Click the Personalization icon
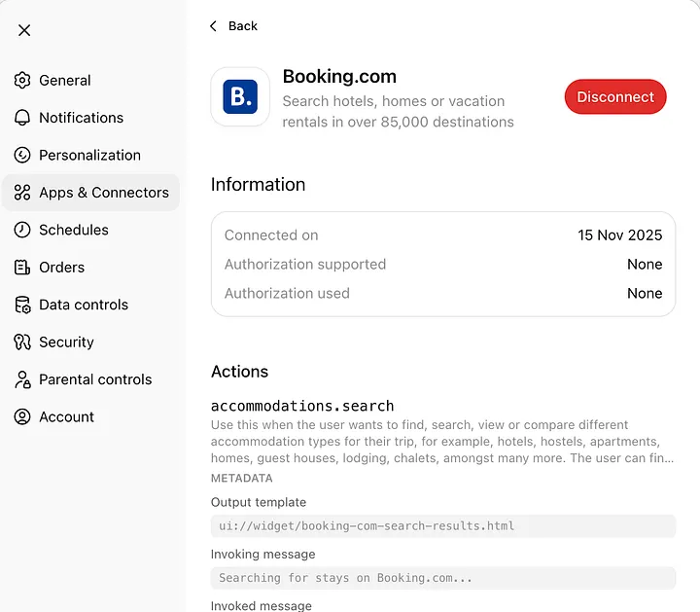 coord(22,155)
